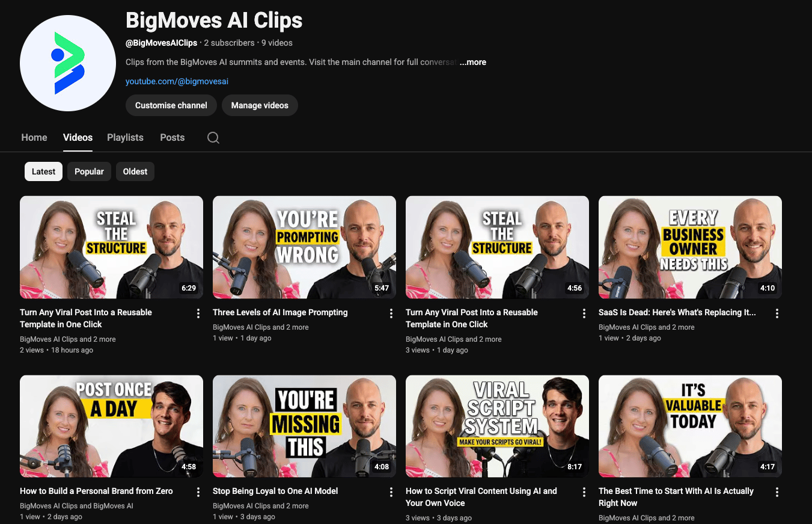The width and height of the screenshot is (812, 524).
Task: Click the channel search magnifier icon
Action: (213, 138)
